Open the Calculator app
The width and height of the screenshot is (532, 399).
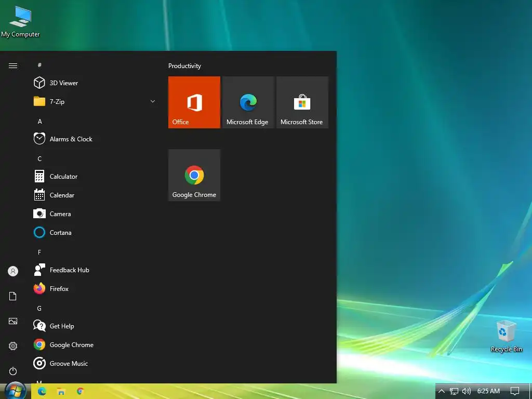94,177
